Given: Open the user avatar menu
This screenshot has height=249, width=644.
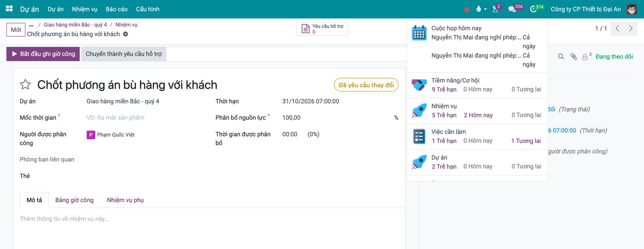Looking at the screenshot, I should [632, 9].
